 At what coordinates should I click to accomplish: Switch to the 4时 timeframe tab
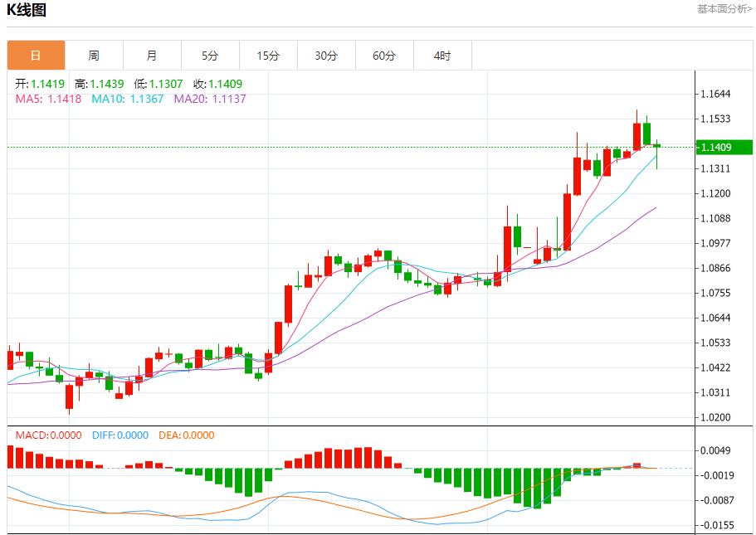[x=442, y=56]
